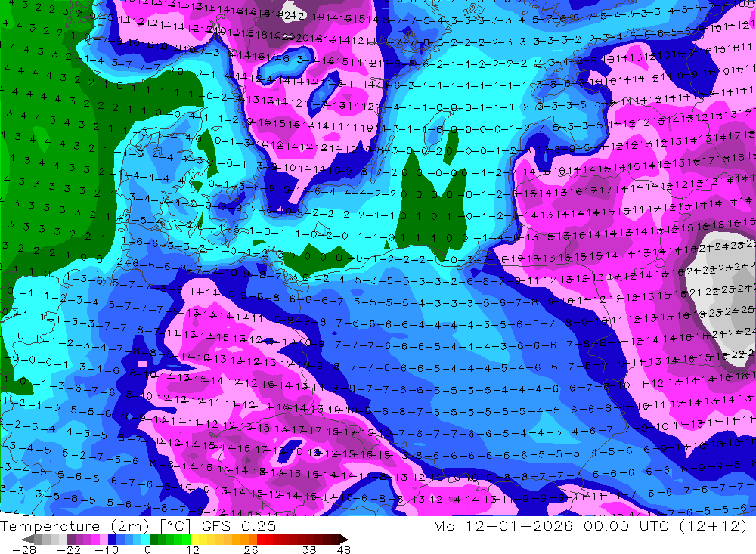Click the "Temperature (2m) [°C] GFS 0.25" title
The image size is (756, 554).
click(138, 525)
